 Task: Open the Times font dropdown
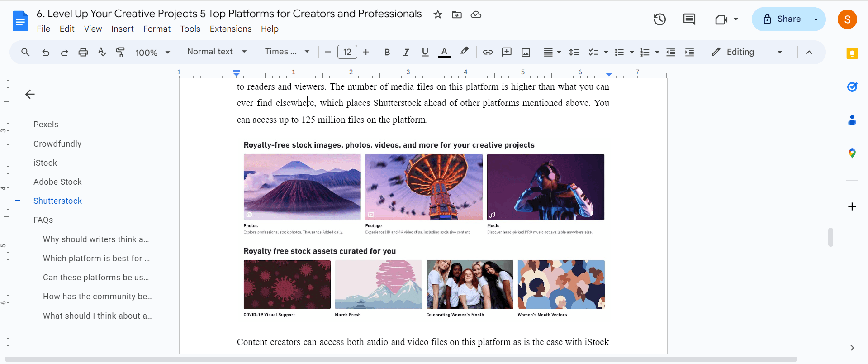point(287,52)
